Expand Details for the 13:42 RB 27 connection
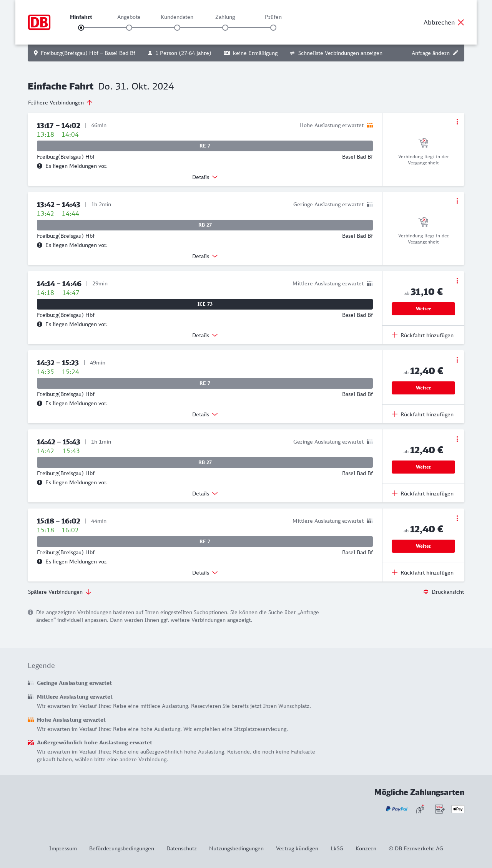Screen dimensions: 492x868 pyautogui.click(x=205, y=256)
